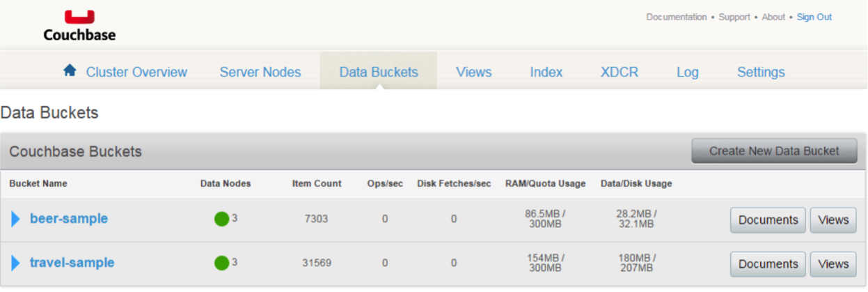Click the Data Nodes column header
This screenshot has width=868, height=292.
pyautogui.click(x=226, y=184)
